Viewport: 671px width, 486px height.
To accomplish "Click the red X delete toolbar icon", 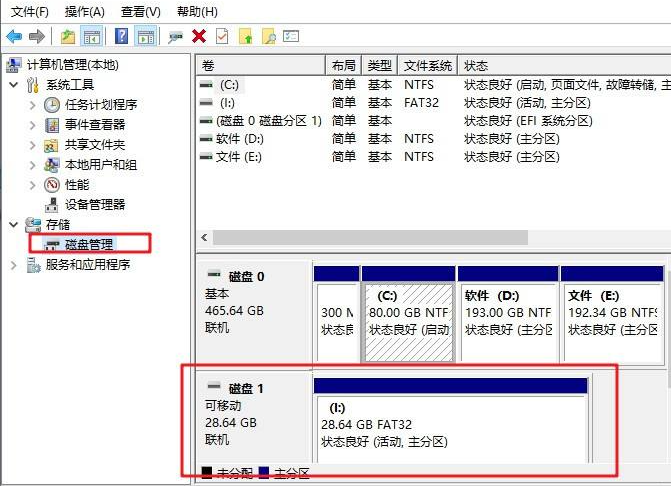I will tap(198, 36).
